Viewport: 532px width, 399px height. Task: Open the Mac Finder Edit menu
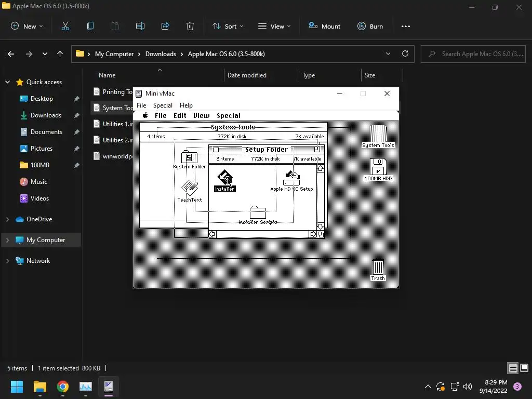(x=180, y=116)
